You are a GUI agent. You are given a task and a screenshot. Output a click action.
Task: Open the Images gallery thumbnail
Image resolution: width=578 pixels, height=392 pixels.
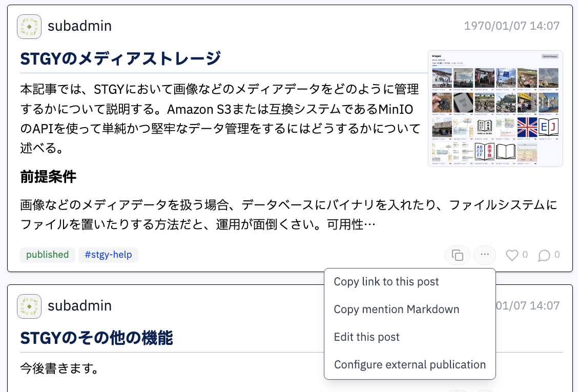tap(495, 109)
